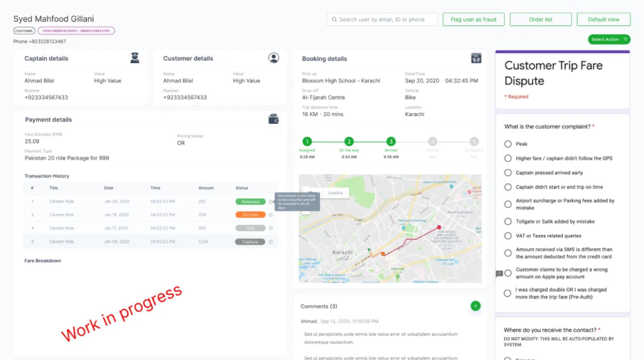The width and height of the screenshot is (644, 360).
Task: Click the Amount column header
Action: coord(206,188)
